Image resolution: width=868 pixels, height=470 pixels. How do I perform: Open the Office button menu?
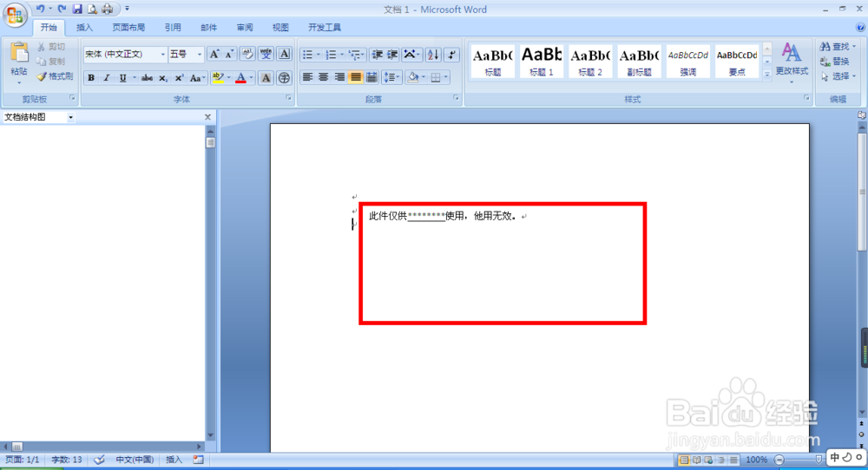point(16,14)
